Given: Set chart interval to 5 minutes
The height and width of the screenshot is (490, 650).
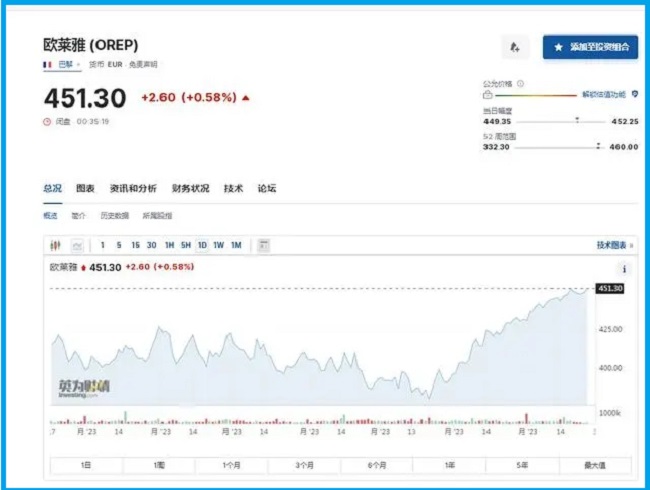Looking at the screenshot, I should [119, 245].
